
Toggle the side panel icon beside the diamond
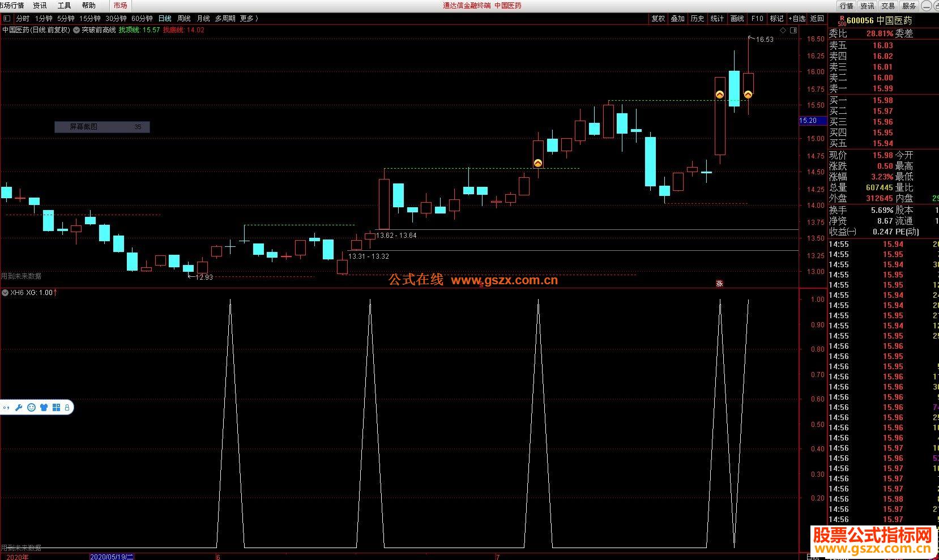pyautogui.click(x=793, y=30)
